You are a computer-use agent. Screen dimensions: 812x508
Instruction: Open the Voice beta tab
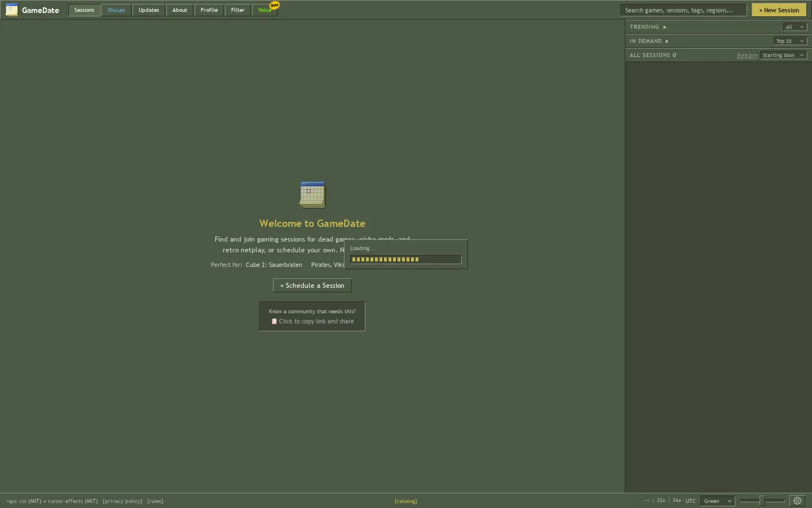pyautogui.click(x=264, y=10)
